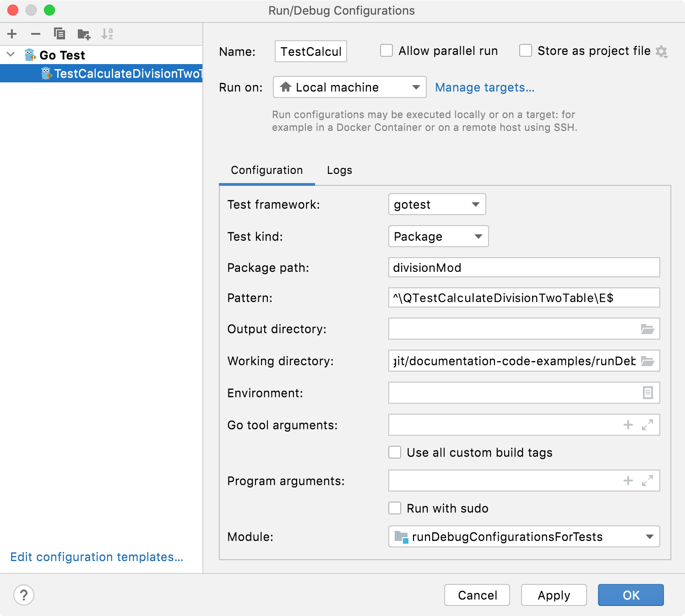Image resolution: width=685 pixels, height=616 pixels.
Task: Select the Configuration tab
Action: pyautogui.click(x=266, y=170)
